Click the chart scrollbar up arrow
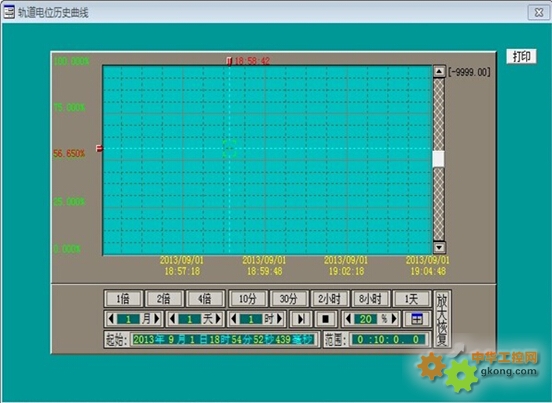Viewport: 552px width, 403px height. click(x=439, y=71)
